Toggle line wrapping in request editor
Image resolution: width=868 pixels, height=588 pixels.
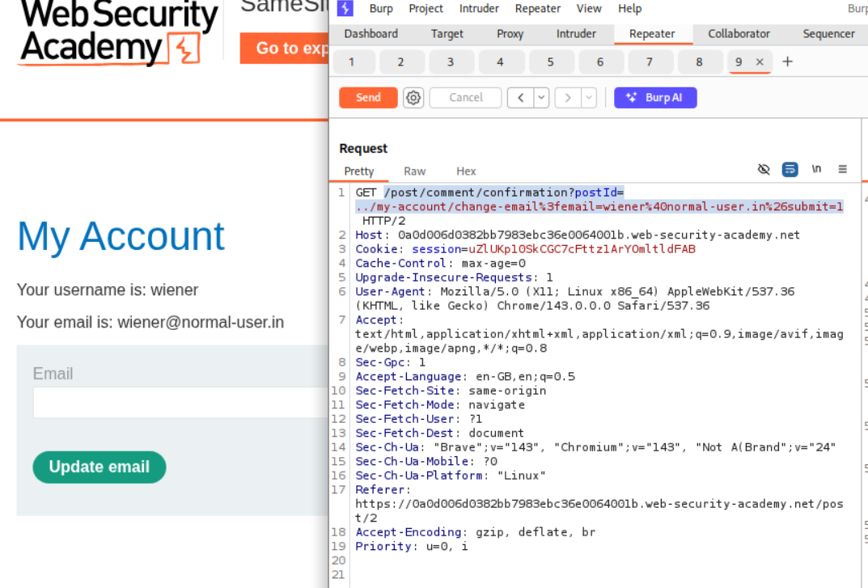(x=790, y=169)
